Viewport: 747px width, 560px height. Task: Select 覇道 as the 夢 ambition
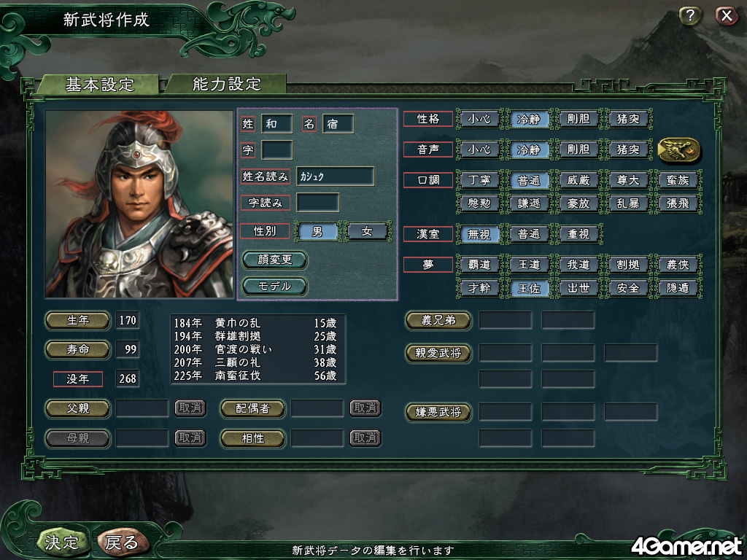coord(479,265)
